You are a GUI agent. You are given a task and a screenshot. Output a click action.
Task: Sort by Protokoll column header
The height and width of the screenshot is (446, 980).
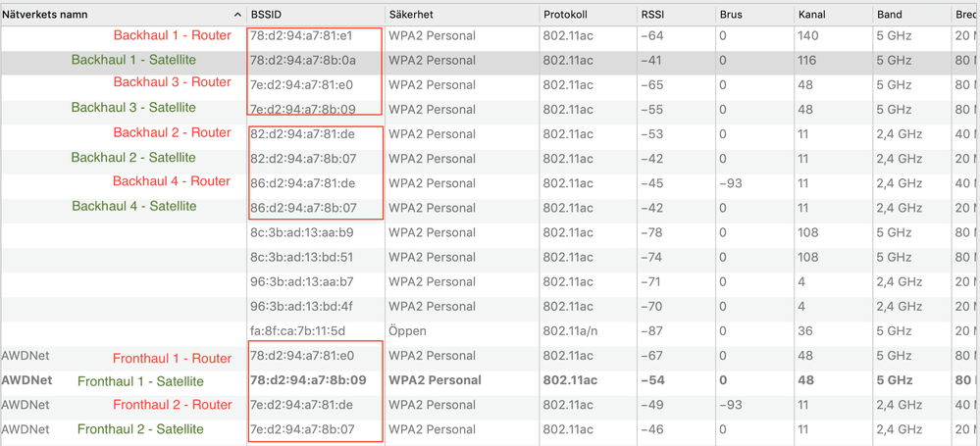(568, 15)
